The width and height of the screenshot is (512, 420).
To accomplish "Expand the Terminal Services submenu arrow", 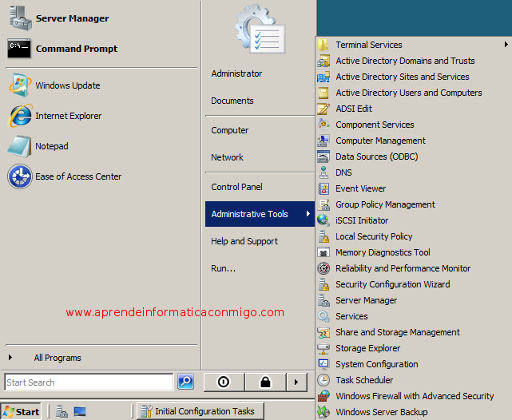I will coord(506,45).
